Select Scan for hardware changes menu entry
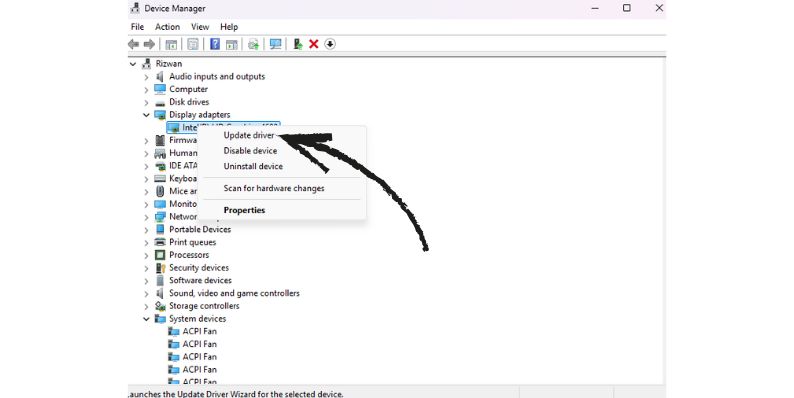Screen dimensions: 794x398 [274, 188]
